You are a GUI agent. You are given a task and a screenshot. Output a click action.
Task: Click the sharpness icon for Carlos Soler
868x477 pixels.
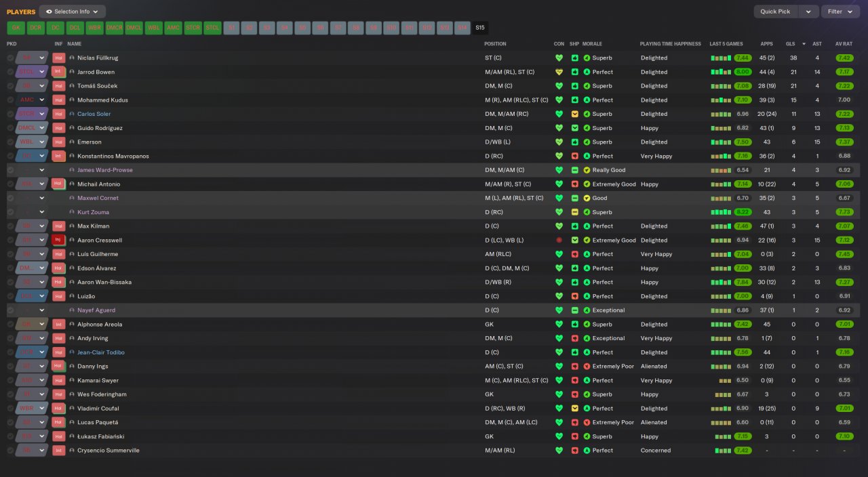[x=575, y=114]
